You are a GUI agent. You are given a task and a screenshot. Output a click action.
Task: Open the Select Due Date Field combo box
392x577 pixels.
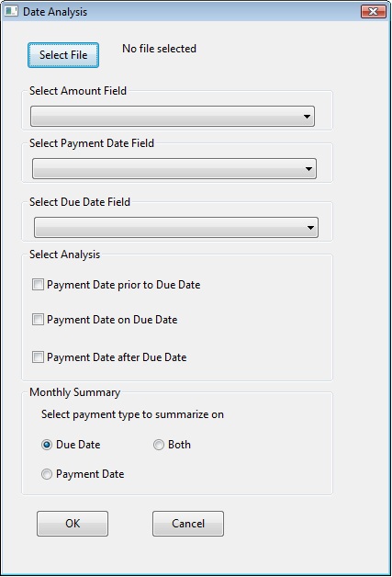(176, 228)
